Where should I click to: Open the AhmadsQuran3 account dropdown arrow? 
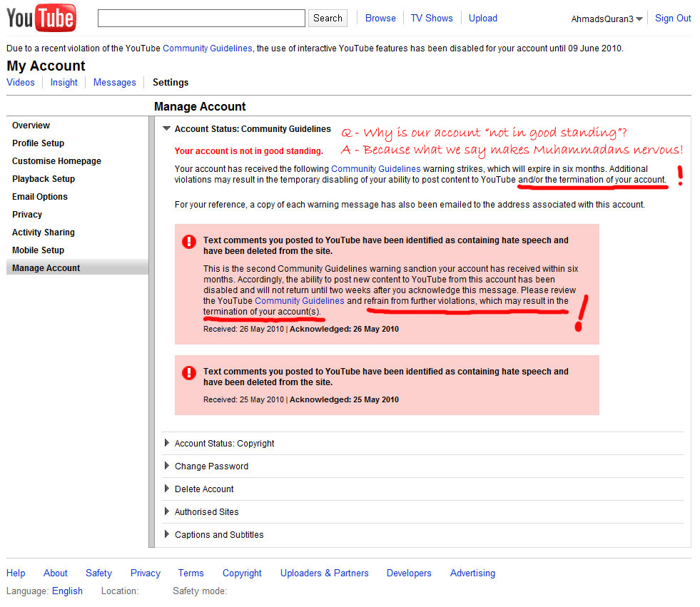point(639,19)
